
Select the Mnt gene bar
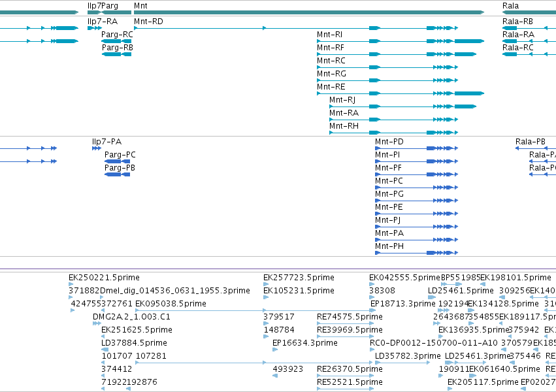(309, 12)
